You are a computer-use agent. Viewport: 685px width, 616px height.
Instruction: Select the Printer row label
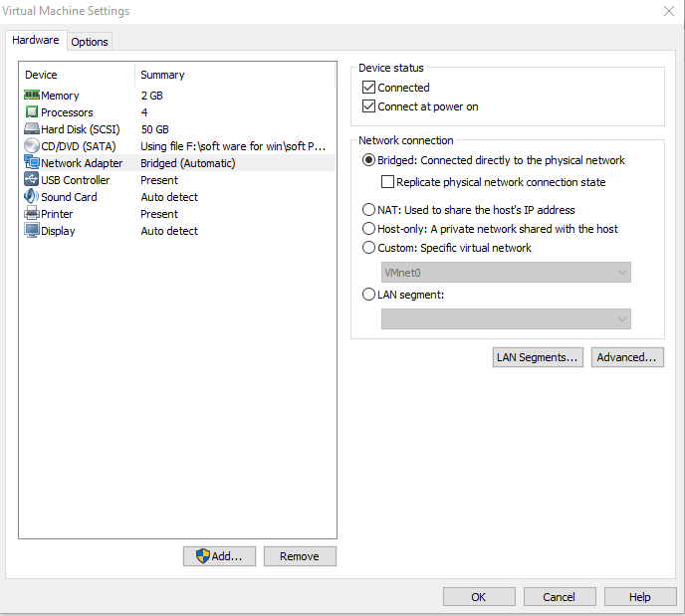coord(57,214)
